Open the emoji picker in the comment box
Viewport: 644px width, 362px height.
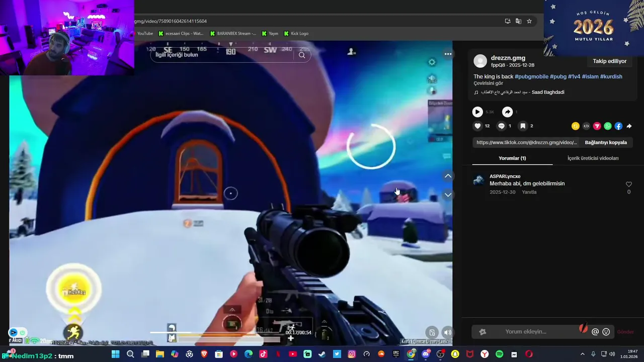coord(606,332)
